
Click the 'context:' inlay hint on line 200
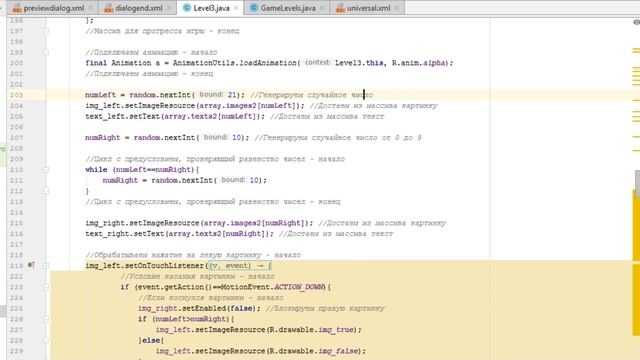(318, 62)
